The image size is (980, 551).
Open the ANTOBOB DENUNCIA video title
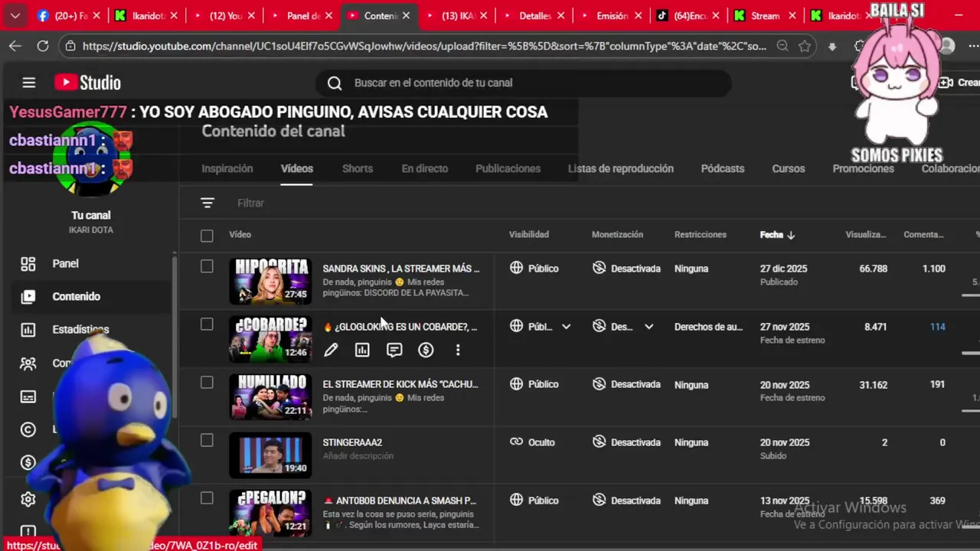[x=400, y=500]
